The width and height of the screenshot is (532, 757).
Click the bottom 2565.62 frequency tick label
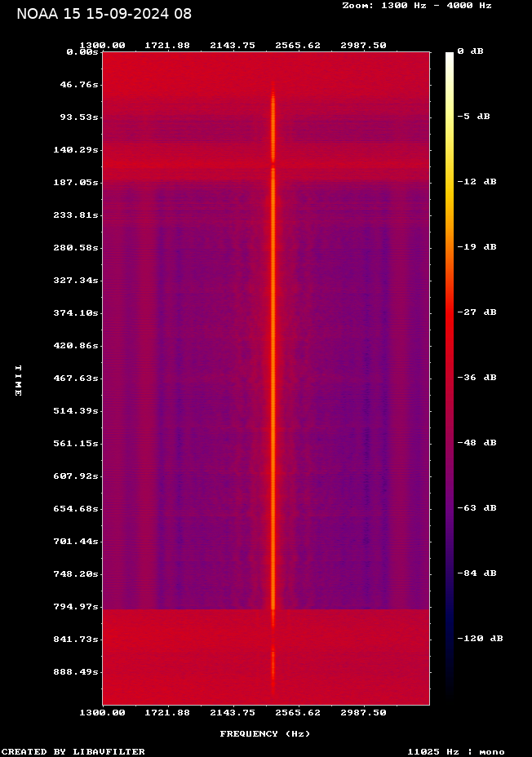click(x=298, y=712)
